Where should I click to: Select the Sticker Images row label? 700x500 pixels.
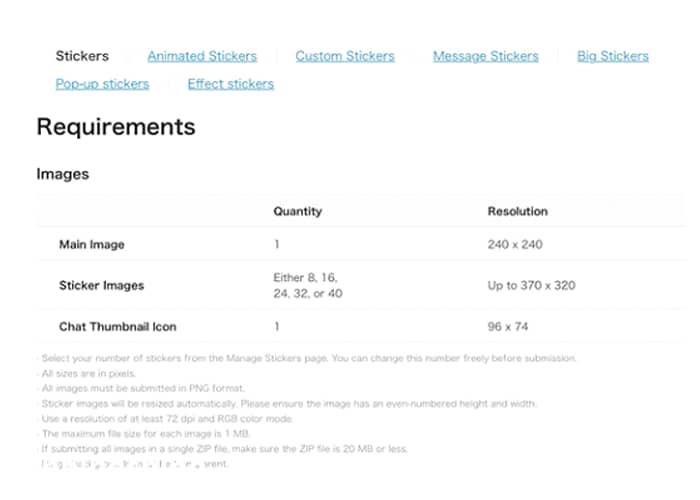101,285
